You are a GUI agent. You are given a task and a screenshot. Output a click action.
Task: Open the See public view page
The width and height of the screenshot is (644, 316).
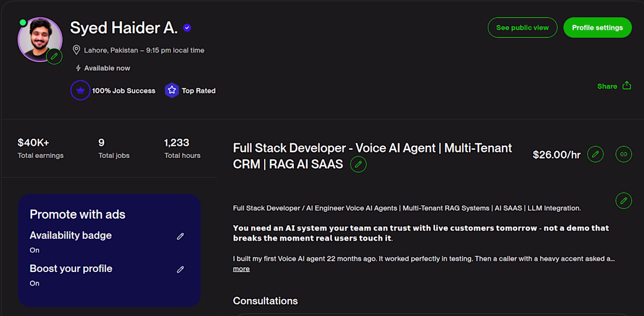[x=522, y=28]
